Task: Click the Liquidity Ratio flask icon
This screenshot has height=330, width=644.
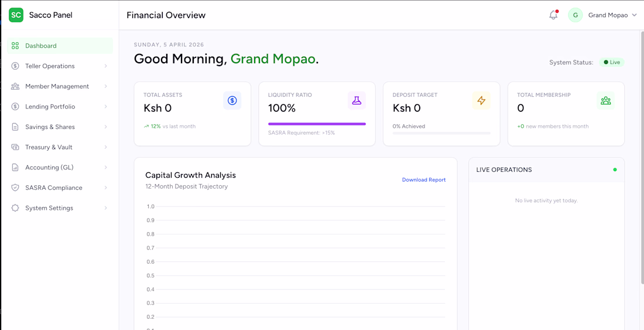Action: coord(357,101)
